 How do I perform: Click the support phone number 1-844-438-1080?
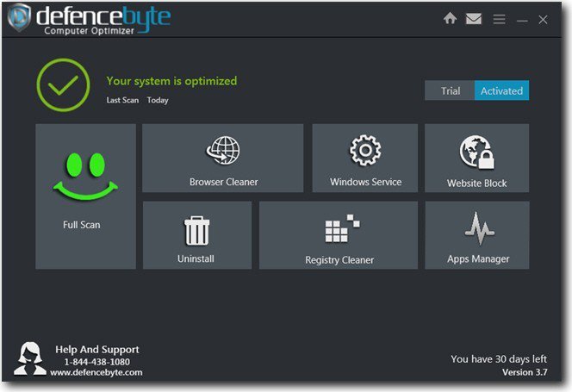pyautogui.click(x=97, y=362)
